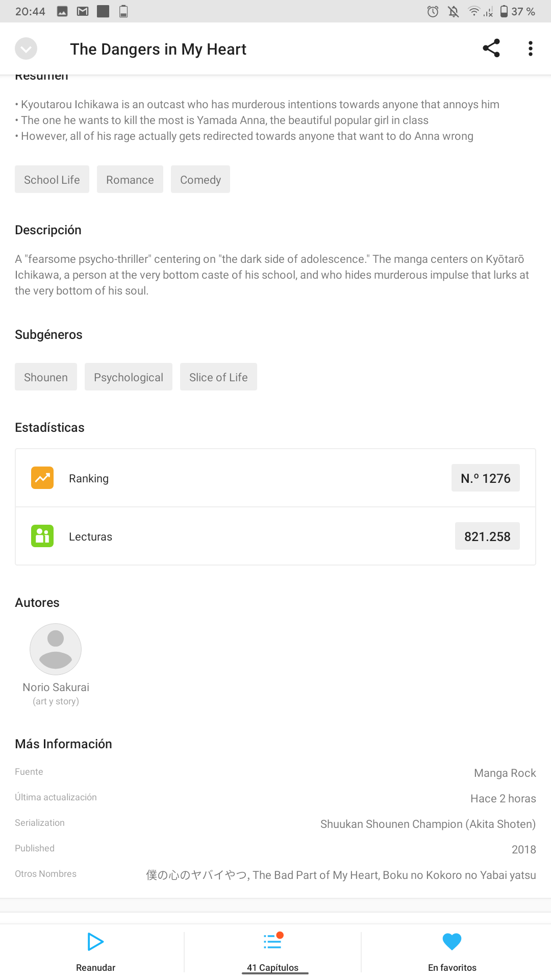Toggle the En favoritos heart
551x980 pixels.
pos(452,942)
